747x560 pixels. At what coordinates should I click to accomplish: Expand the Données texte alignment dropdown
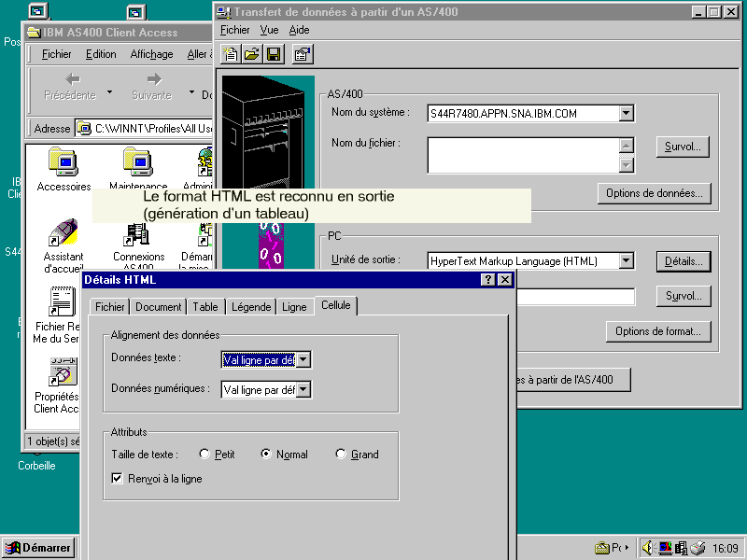click(303, 359)
